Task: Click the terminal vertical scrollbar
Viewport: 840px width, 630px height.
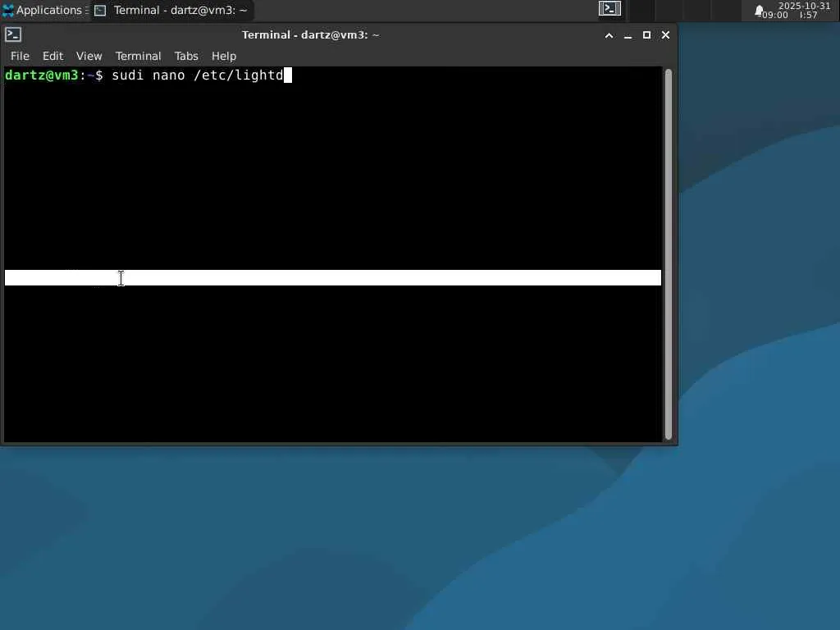Action: click(x=668, y=254)
